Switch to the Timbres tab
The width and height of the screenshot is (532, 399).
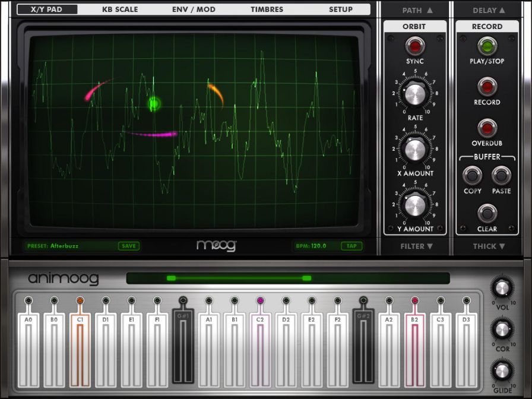click(x=267, y=9)
